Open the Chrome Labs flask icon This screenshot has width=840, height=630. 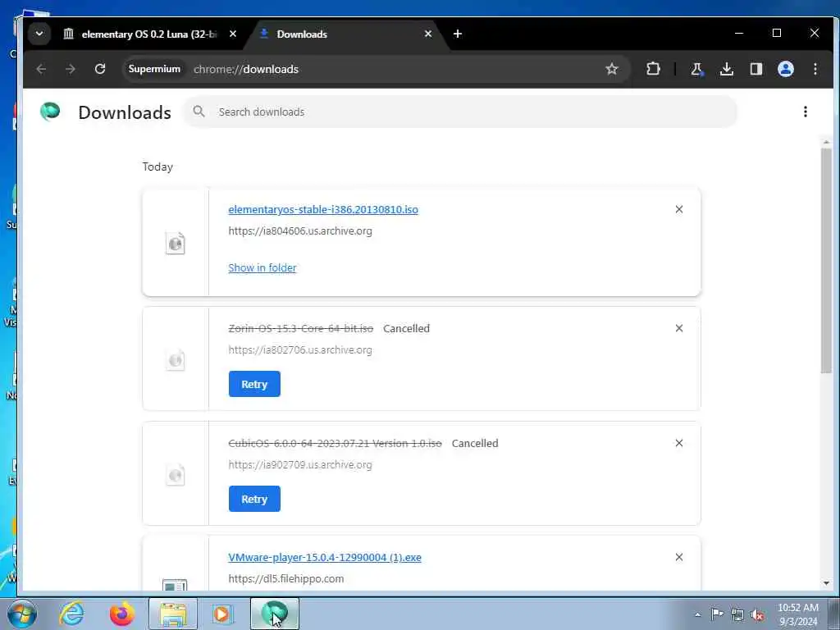(696, 69)
